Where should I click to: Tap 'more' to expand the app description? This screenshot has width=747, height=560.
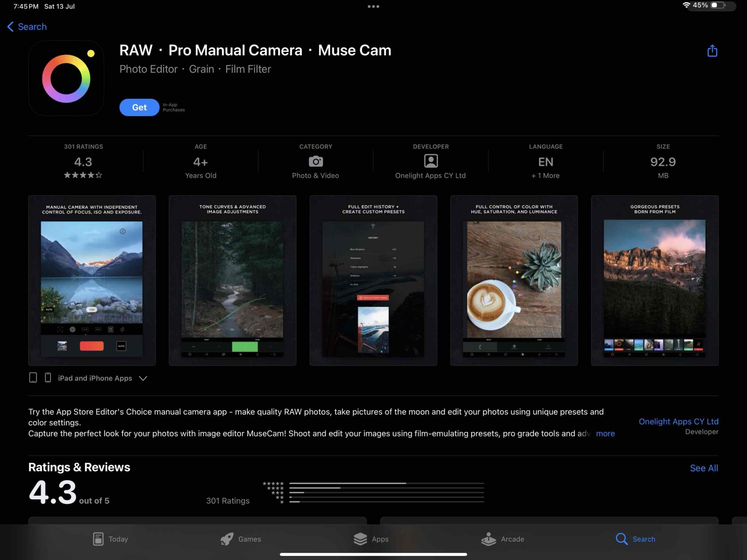[x=605, y=433]
